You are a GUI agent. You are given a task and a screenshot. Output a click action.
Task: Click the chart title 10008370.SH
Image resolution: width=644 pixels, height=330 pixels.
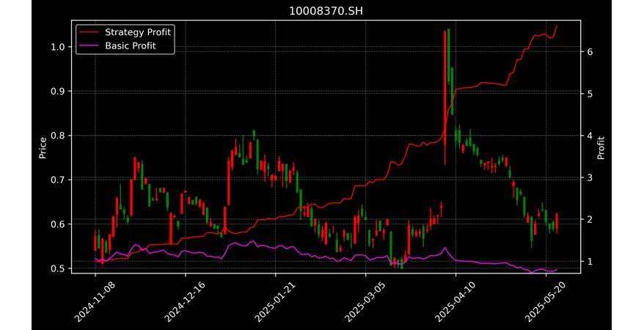pyautogui.click(x=326, y=11)
